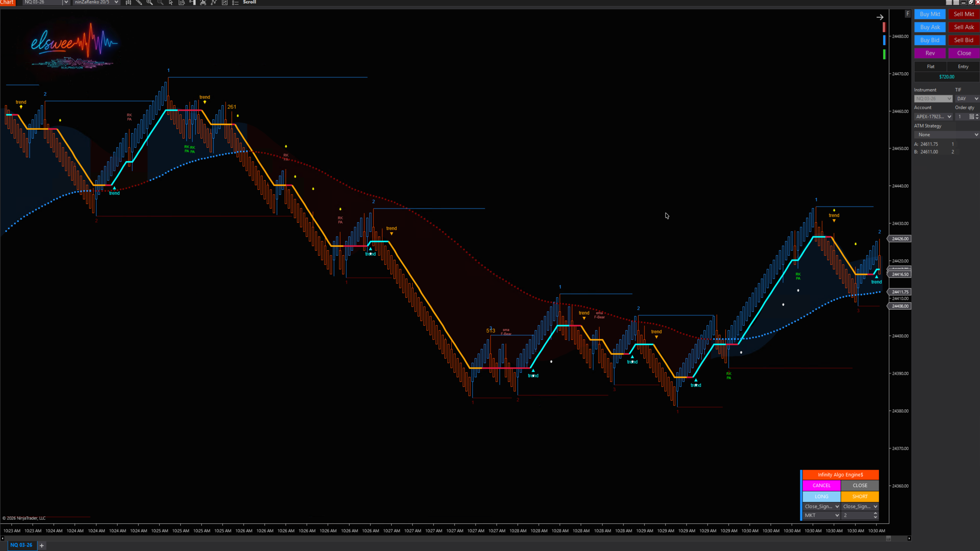Increase Order qty with stepper arrow
The width and height of the screenshot is (980, 551).
977,115
